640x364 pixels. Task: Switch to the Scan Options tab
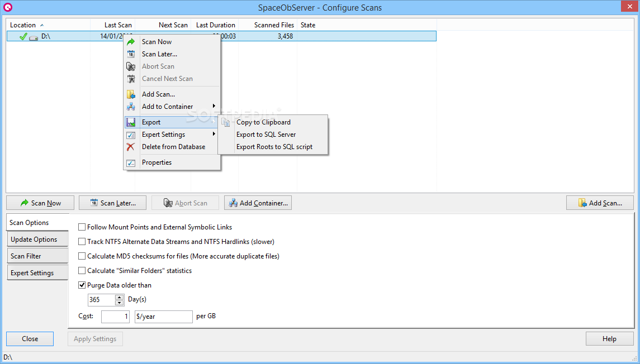click(37, 223)
